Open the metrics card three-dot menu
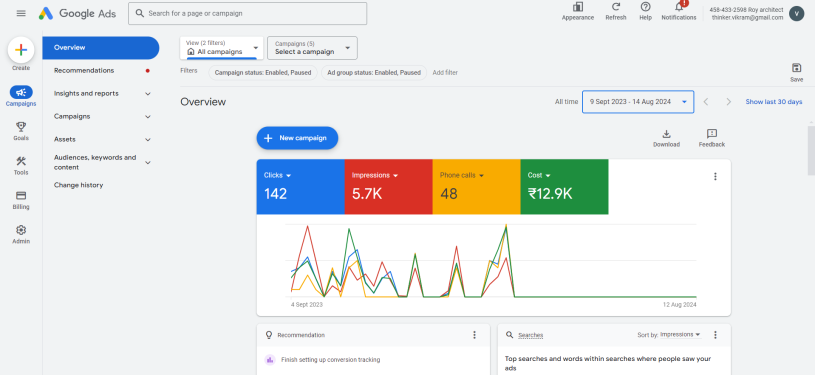815x375 pixels. (715, 176)
